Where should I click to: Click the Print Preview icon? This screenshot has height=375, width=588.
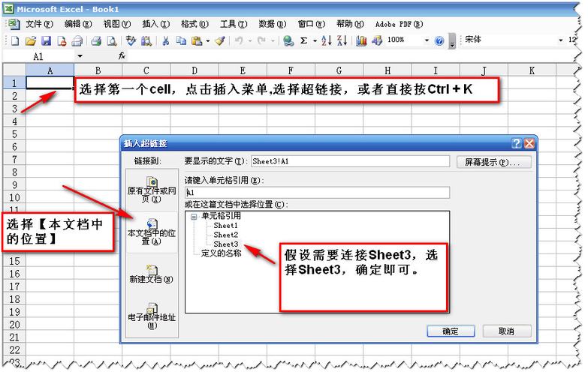tap(112, 40)
